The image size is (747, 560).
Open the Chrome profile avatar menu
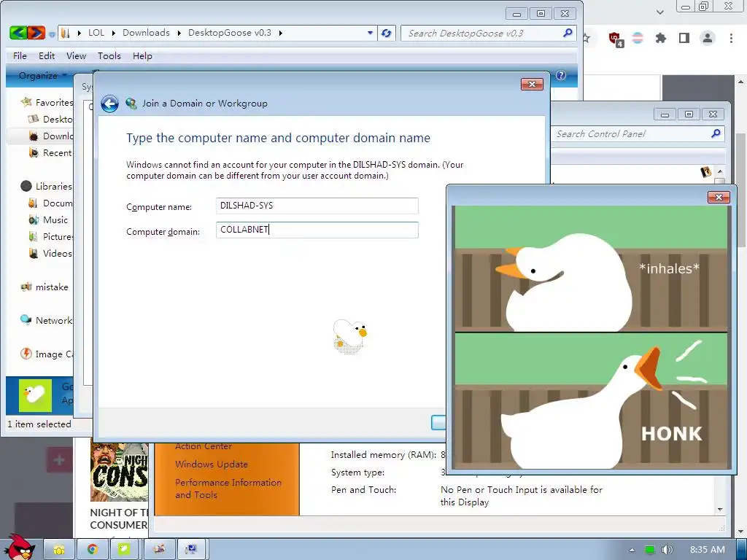[708, 38]
